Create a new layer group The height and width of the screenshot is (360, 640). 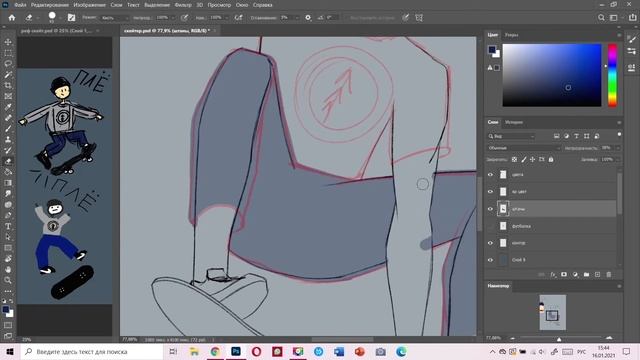pos(586,275)
